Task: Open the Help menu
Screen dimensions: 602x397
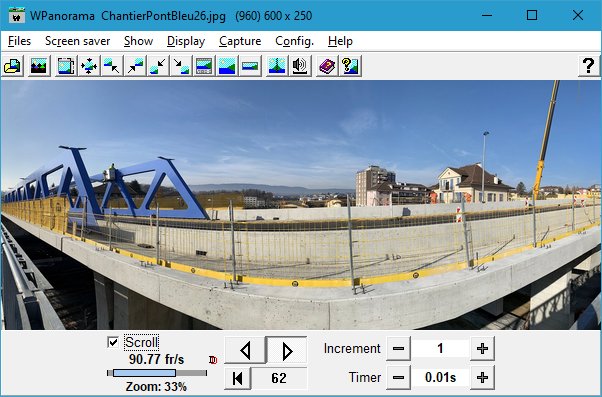Action: point(340,41)
